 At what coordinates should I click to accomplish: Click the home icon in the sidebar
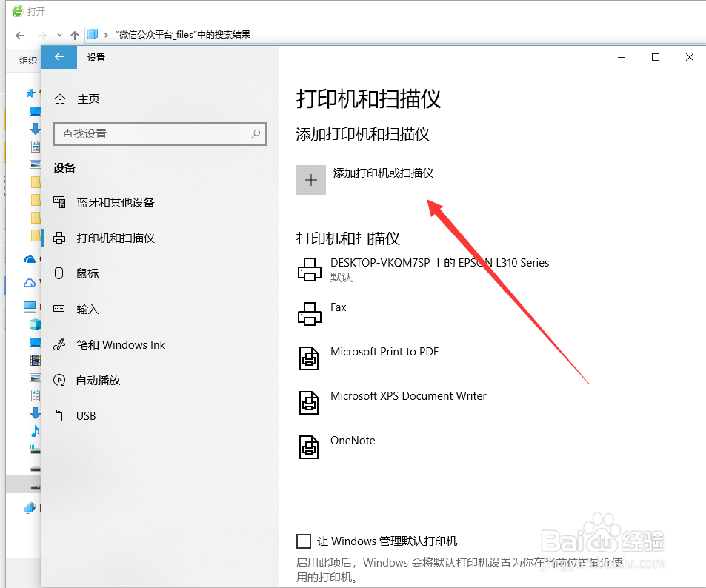click(x=60, y=99)
